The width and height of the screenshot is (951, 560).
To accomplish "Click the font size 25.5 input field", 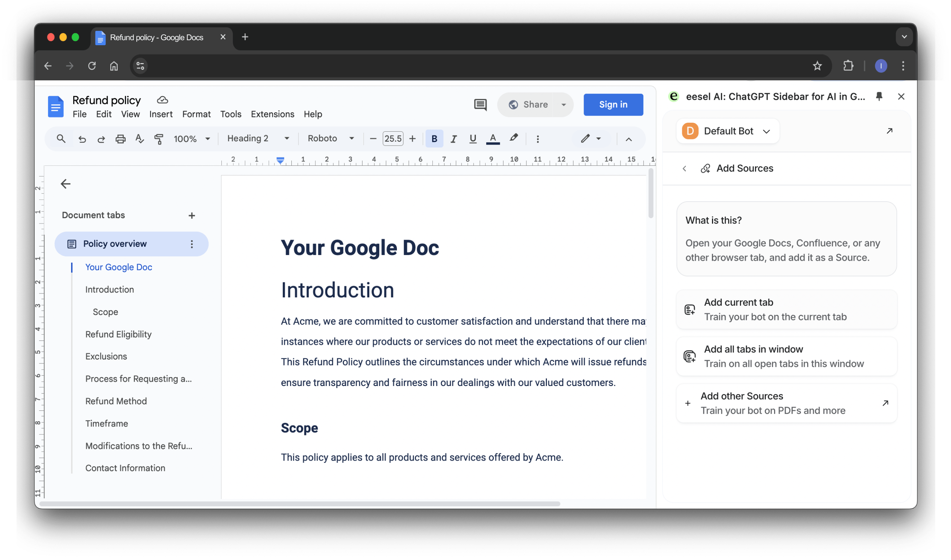I will tap(393, 138).
